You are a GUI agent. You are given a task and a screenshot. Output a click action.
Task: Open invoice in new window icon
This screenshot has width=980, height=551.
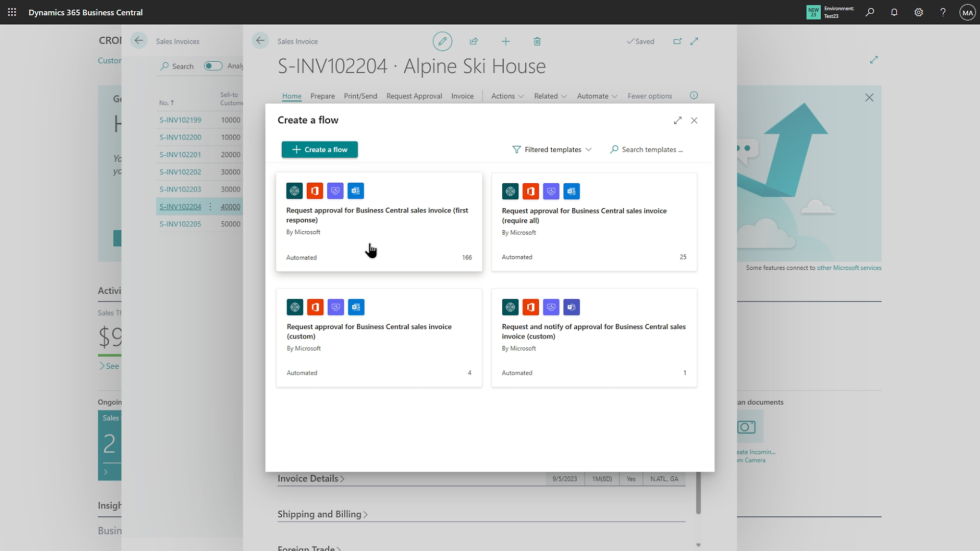(x=677, y=41)
